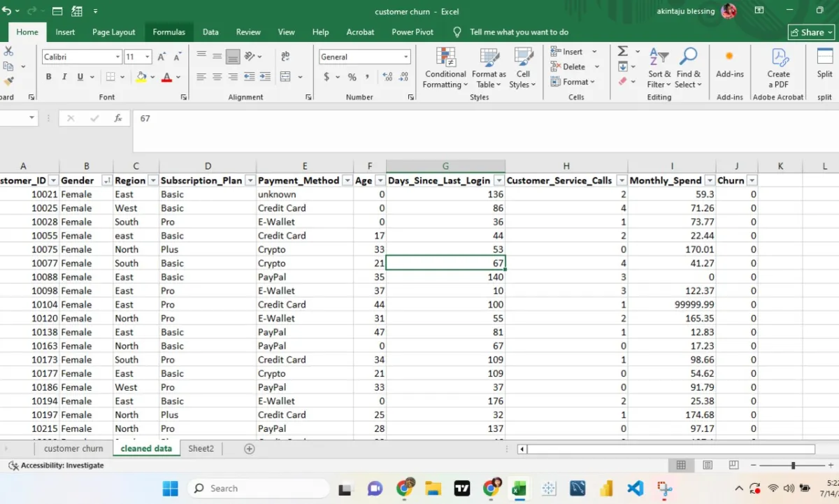839x504 pixels.
Task: Click the Format Painter brush icon
Action: [8, 82]
